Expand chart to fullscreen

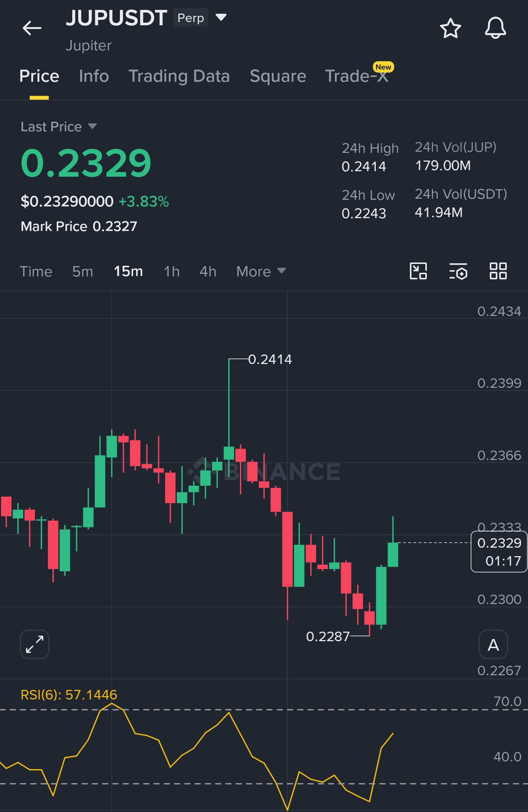click(34, 644)
